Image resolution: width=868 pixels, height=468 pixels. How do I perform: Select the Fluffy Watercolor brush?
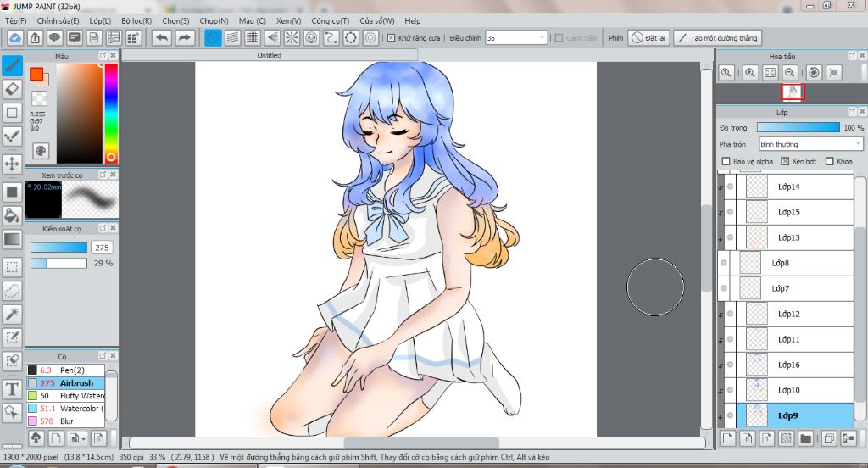pos(65,395)
